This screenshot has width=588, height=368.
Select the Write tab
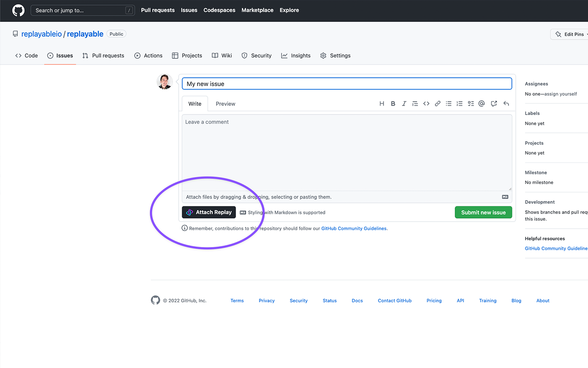195,104
